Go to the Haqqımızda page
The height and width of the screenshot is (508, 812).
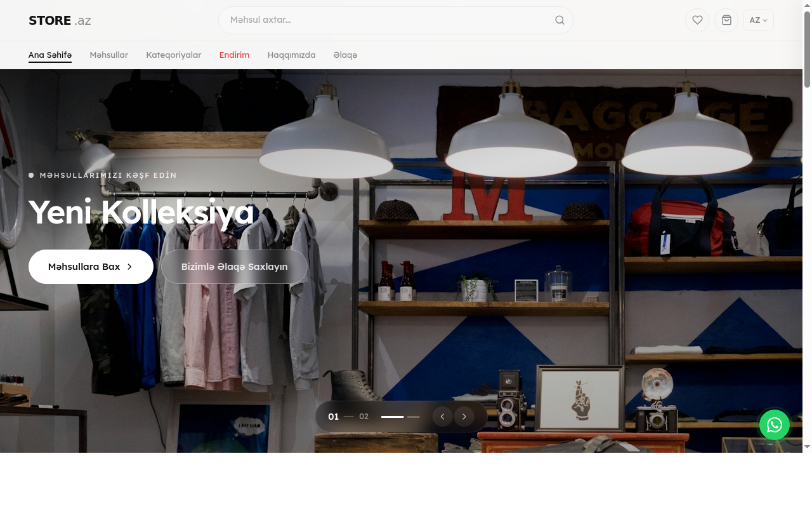pos(291,55)
